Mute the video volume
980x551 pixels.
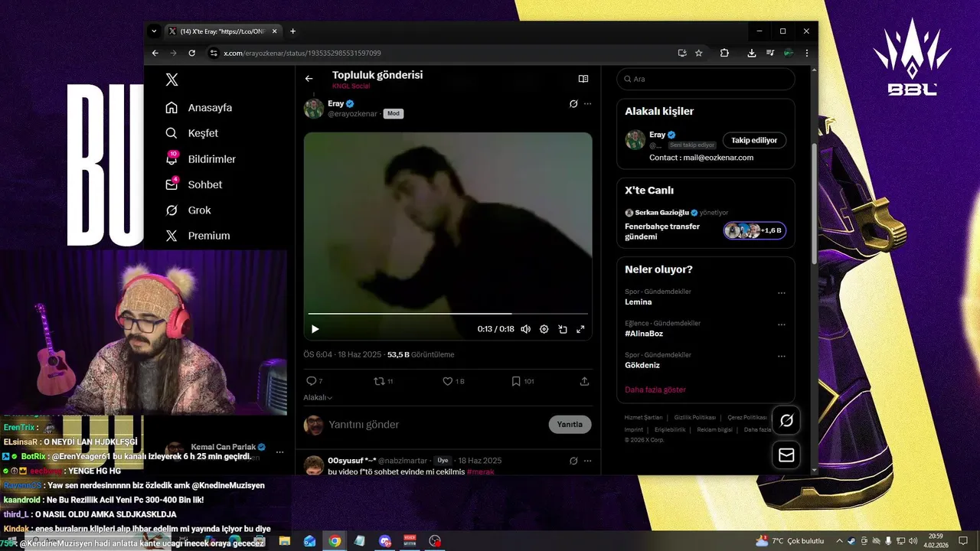click(526, 329)
